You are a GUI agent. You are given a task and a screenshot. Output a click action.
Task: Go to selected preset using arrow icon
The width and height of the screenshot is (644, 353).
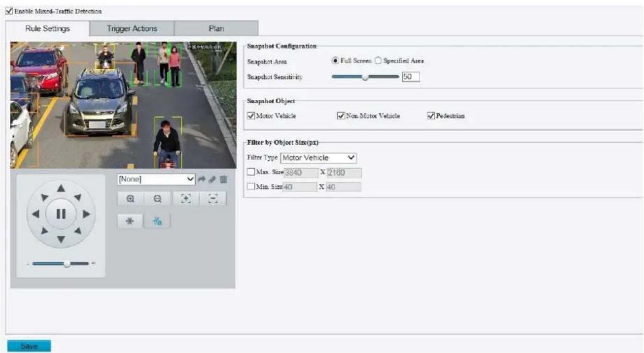[x=203, y=179]
